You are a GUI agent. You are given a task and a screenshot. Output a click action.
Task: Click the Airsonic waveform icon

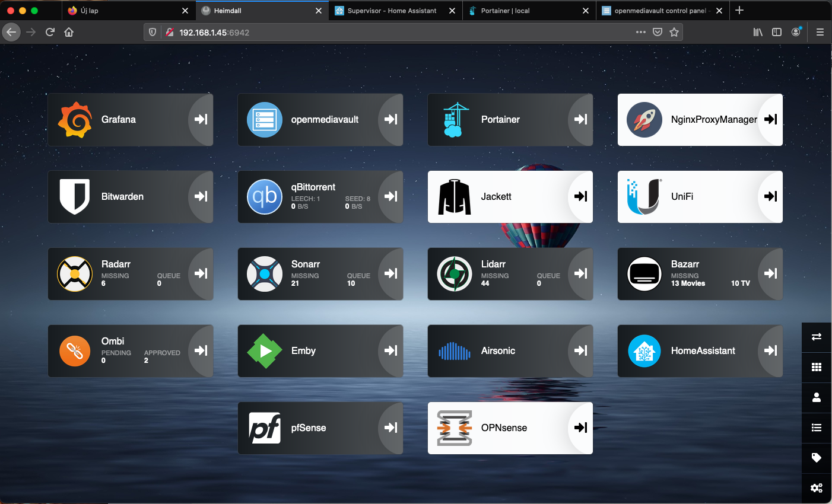pyautogui.click(x=455, y=351)
